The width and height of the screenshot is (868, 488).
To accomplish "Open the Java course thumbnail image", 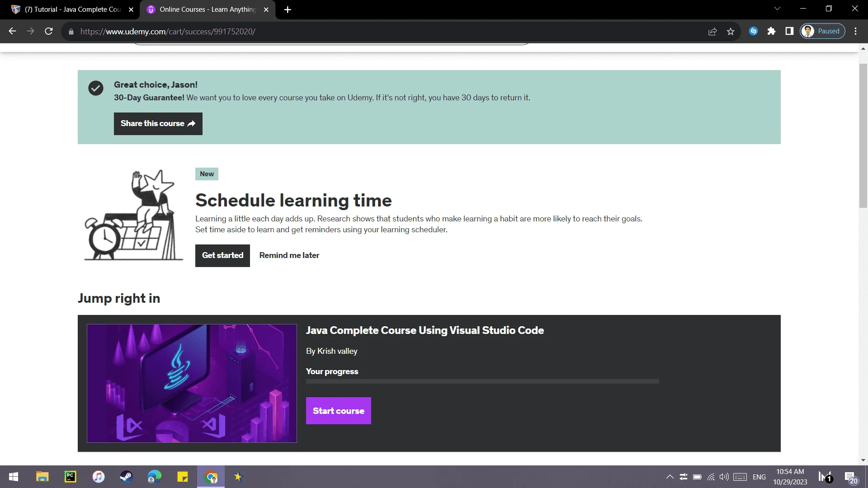I will [192, 383].
